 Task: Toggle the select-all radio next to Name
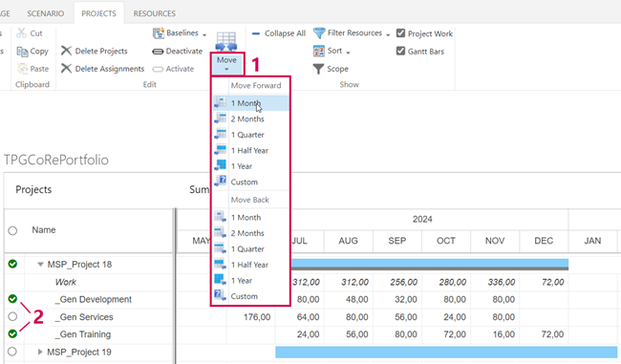[12, 230]
